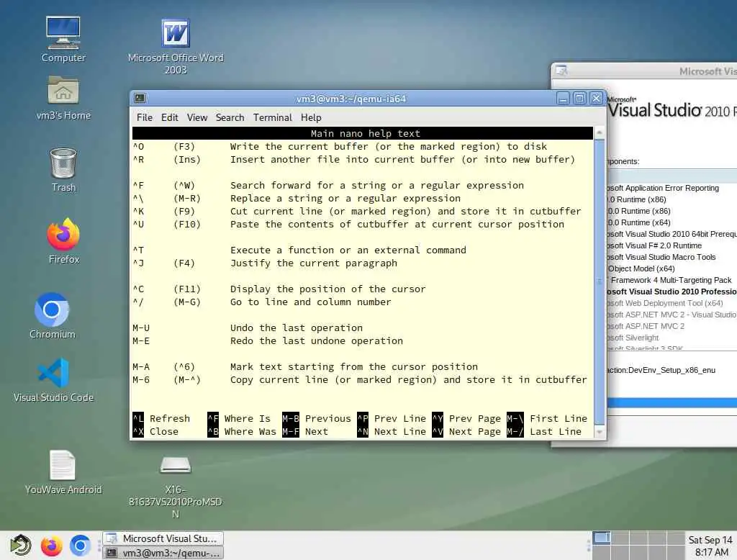Maximize the terminal window

click(x=579, y=99)
